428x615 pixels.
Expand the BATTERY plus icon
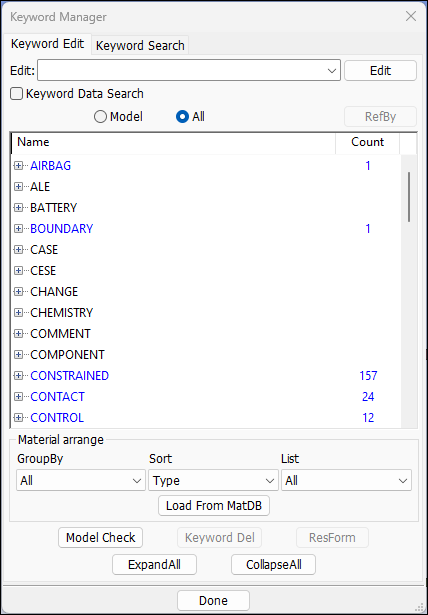click(18, 208)
